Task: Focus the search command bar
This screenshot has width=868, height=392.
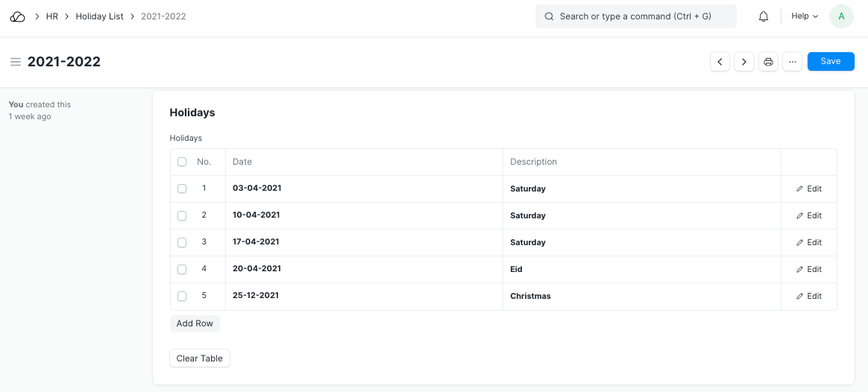Action: 635,16
